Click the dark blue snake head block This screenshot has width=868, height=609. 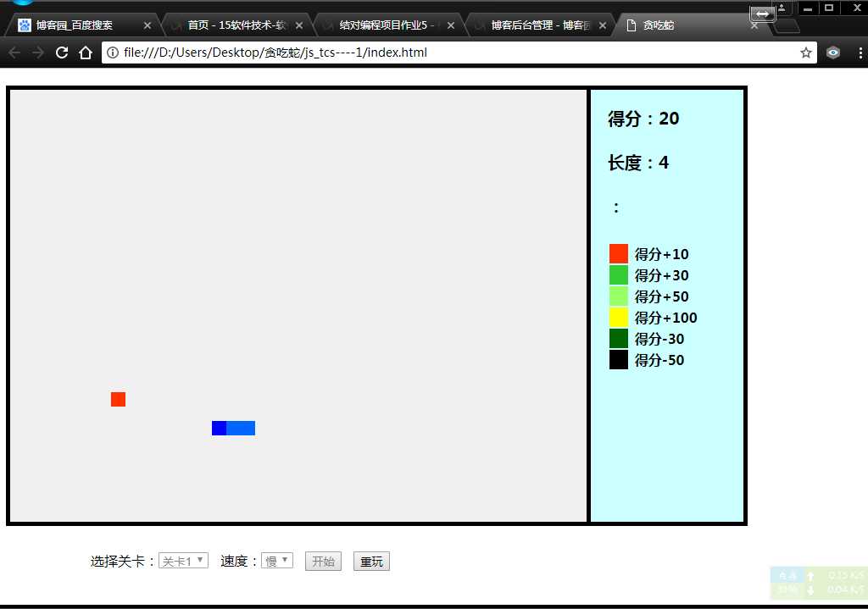220,428
